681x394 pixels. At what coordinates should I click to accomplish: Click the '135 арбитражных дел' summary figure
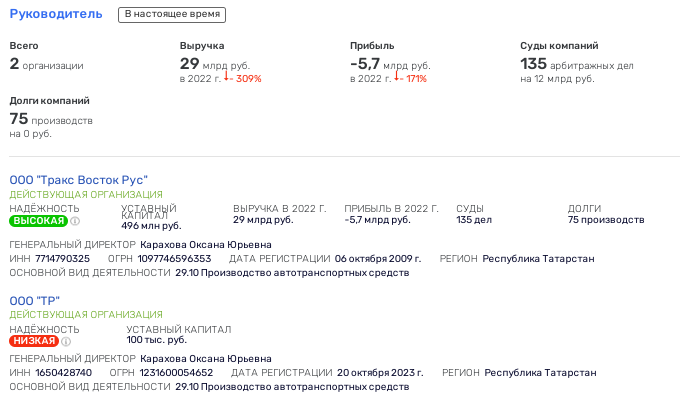click(577, 64)
